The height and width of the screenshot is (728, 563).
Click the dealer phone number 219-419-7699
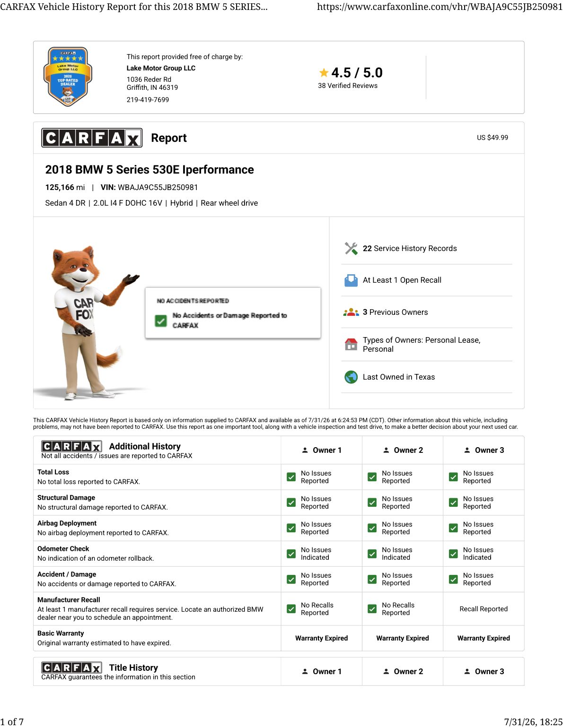(x=148, y=100)
